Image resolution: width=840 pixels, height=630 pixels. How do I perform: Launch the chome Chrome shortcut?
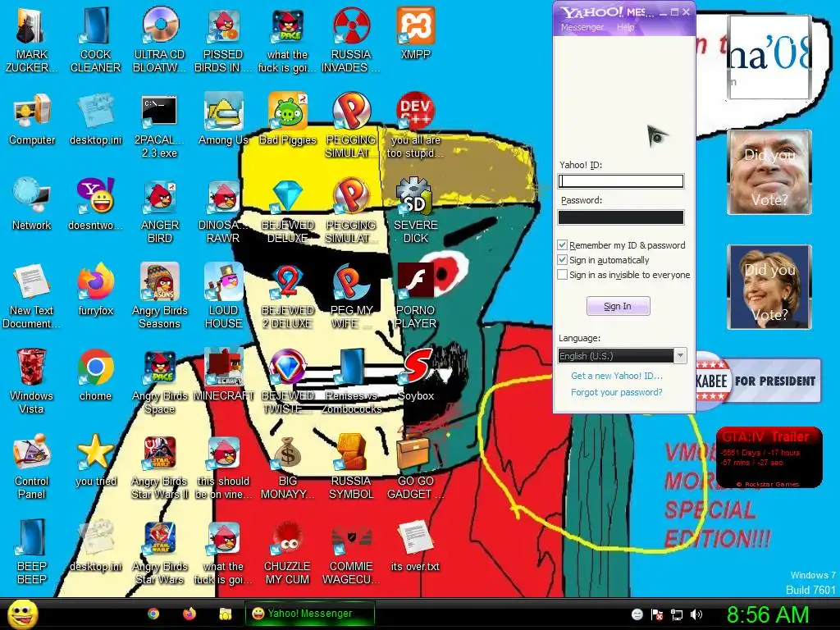pos(95,367)
